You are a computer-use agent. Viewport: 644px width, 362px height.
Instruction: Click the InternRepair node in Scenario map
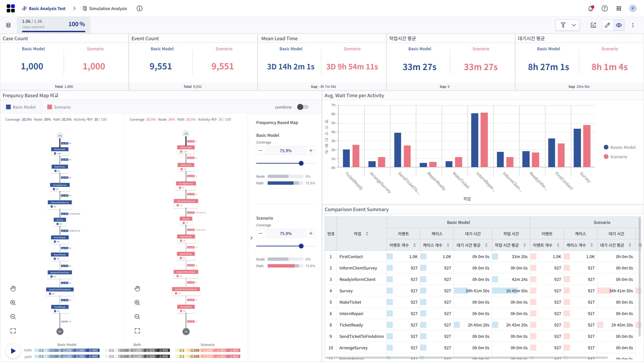(186, 239)
